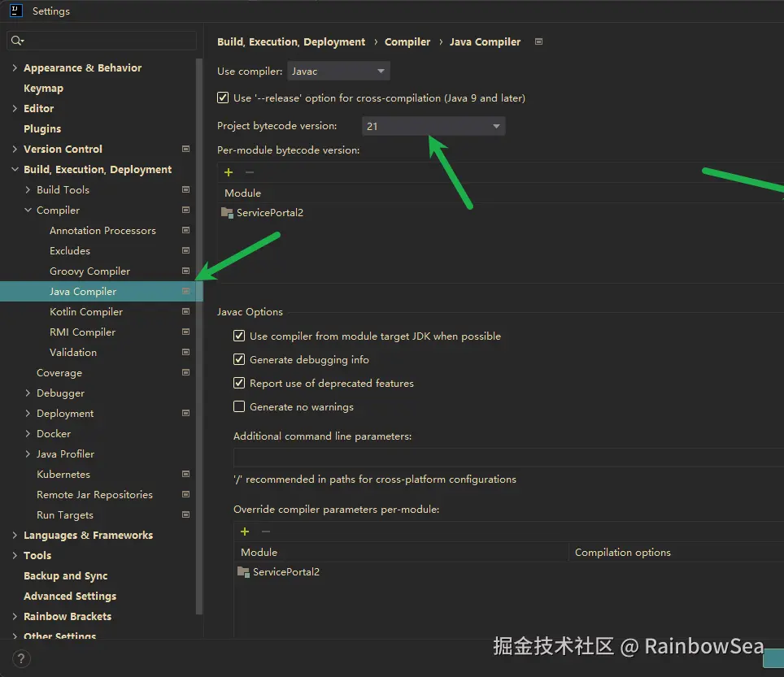Click the breadcrumb project-settings icon after Java Compiler
Image resolution: width=784 pixels, height=677 pixels.
tap(538, 41)
